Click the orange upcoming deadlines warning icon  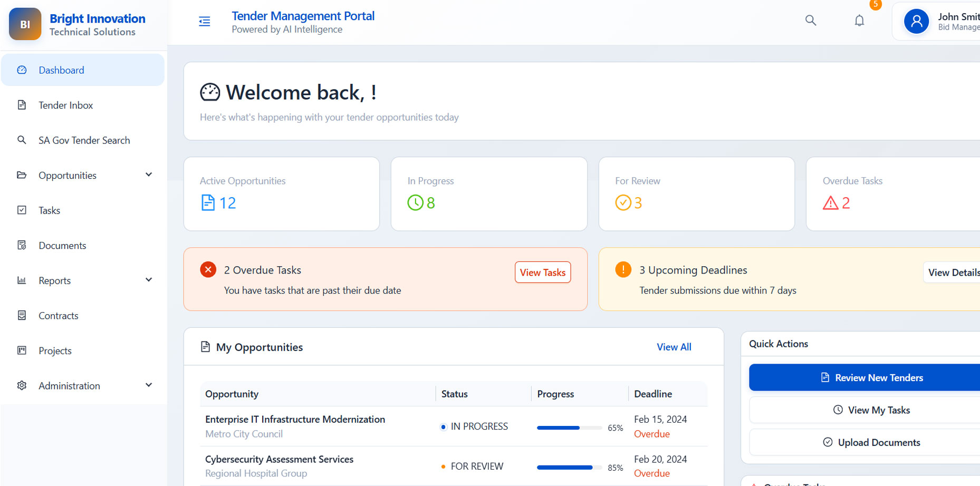[x=623, y=269]
